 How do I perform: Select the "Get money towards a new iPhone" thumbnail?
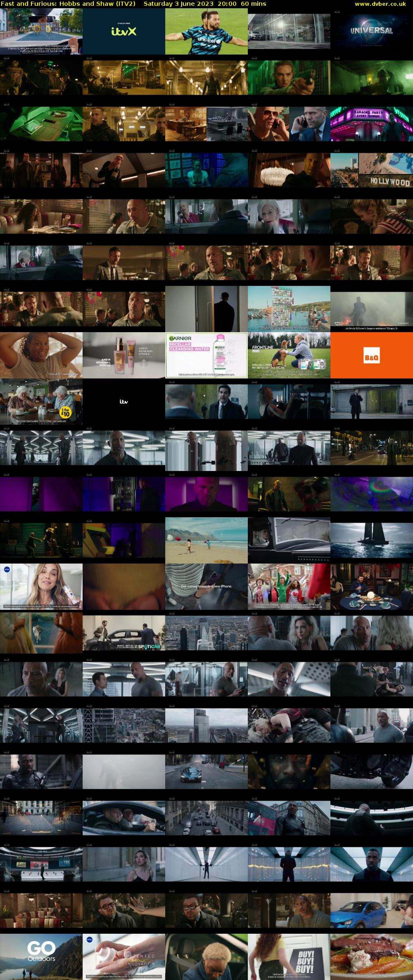pyautogui.click(x=206, y=587)
